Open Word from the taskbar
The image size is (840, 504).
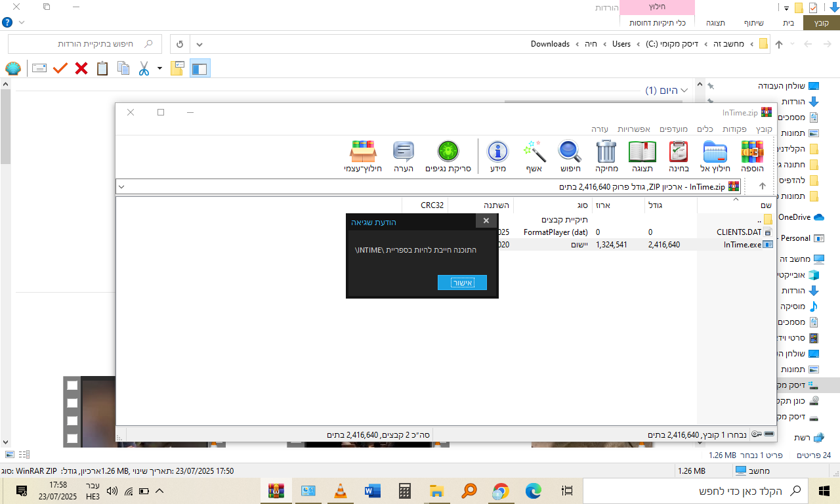372,491
